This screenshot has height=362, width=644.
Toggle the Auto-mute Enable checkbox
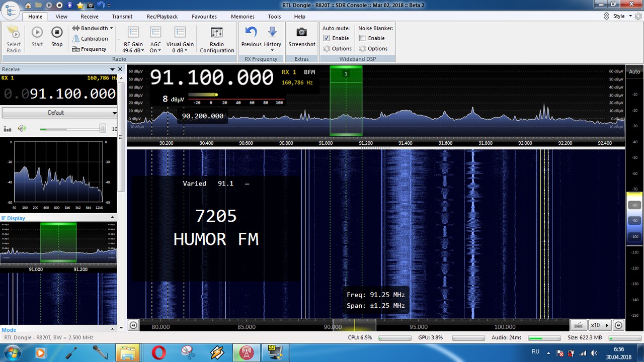pos(327,38)
